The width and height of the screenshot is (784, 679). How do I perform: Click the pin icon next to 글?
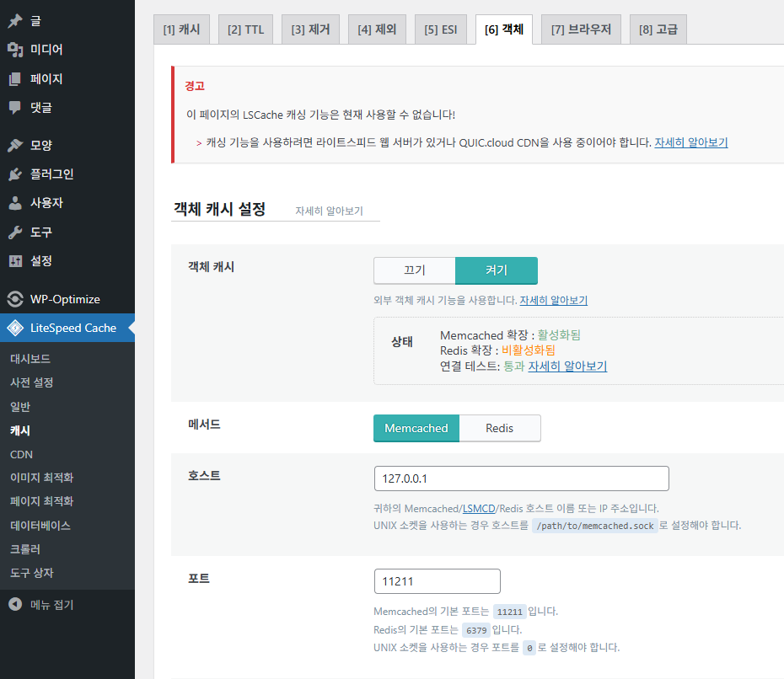15,21
